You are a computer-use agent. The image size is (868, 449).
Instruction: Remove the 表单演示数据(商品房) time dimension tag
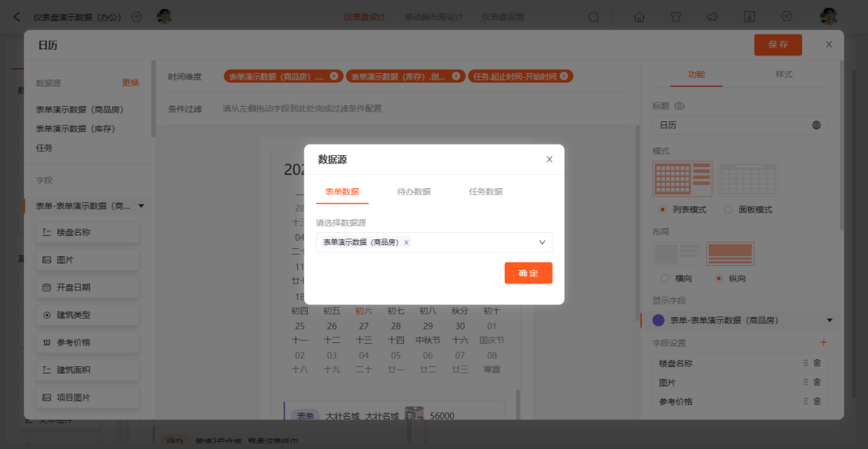tap(334, 76)
